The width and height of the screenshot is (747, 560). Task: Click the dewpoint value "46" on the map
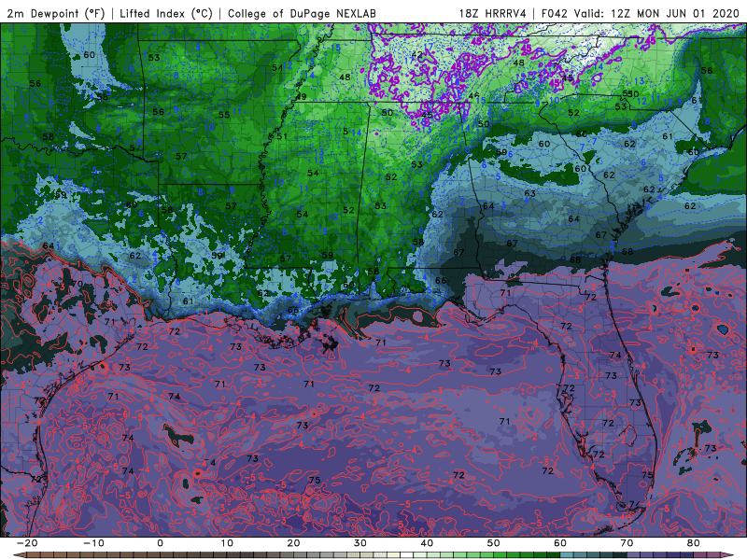tap(473, 96)
